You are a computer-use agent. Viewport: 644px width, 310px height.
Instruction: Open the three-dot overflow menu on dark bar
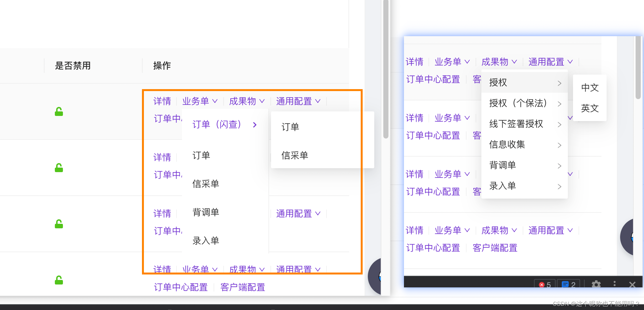(614, 284)
